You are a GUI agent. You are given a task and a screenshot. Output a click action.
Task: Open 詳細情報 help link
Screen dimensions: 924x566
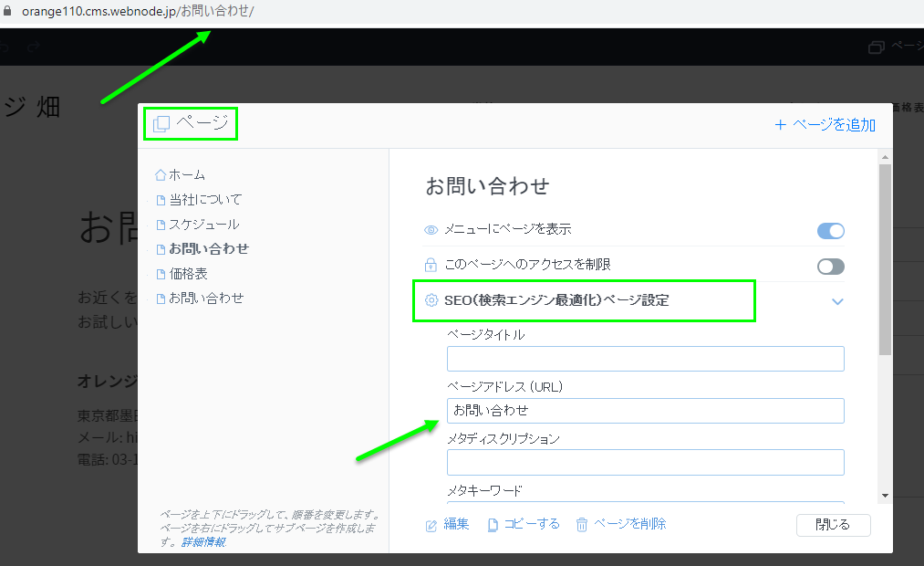[x=203, y=542]
